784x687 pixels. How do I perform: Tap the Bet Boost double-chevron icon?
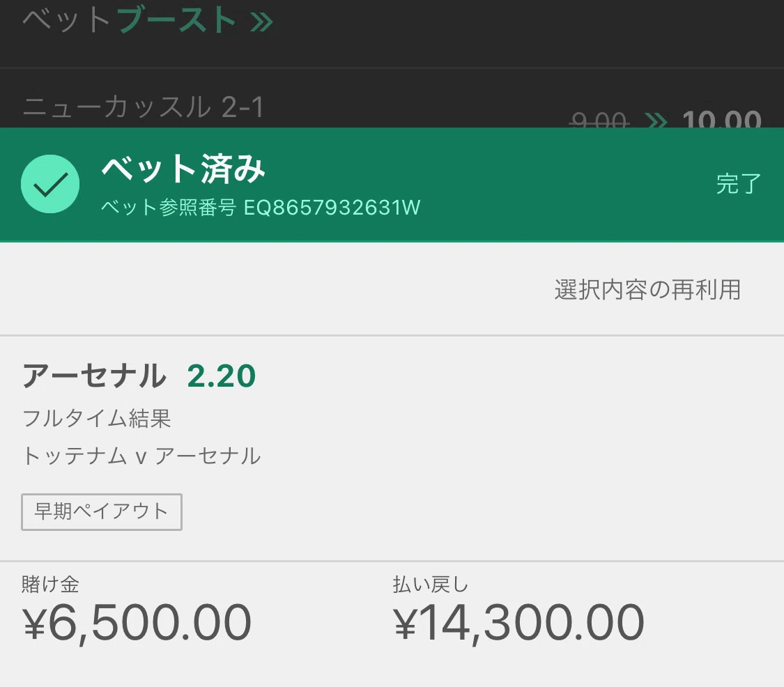coord(261,22)
